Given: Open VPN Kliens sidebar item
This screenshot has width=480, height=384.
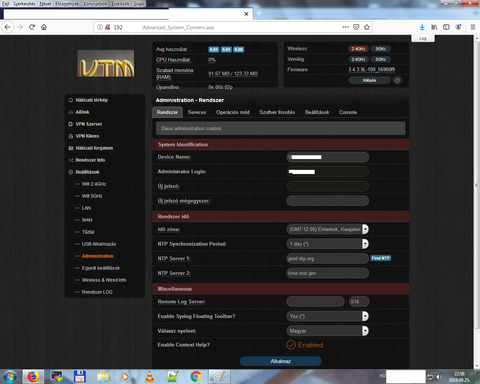Looking at the screenshot, I should [87, 136].
